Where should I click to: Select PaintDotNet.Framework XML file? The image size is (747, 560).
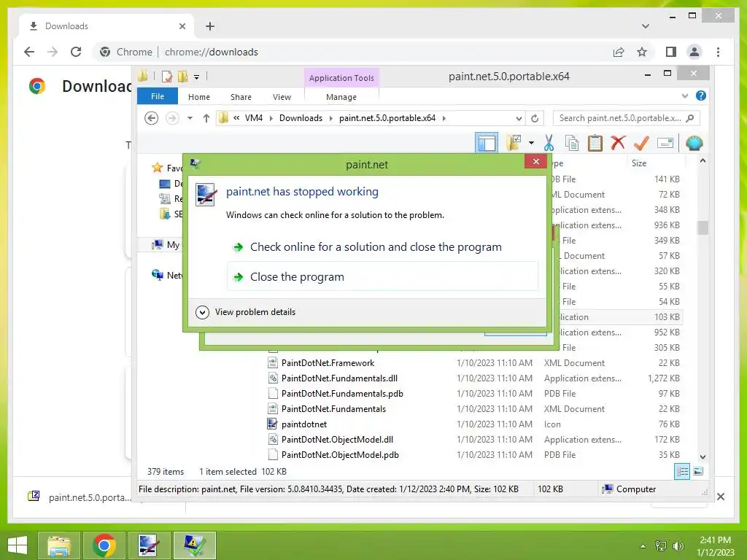click(328, 363)
